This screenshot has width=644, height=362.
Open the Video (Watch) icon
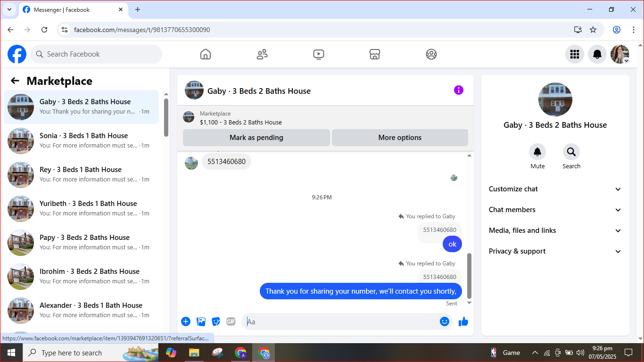tap(319, 54)
